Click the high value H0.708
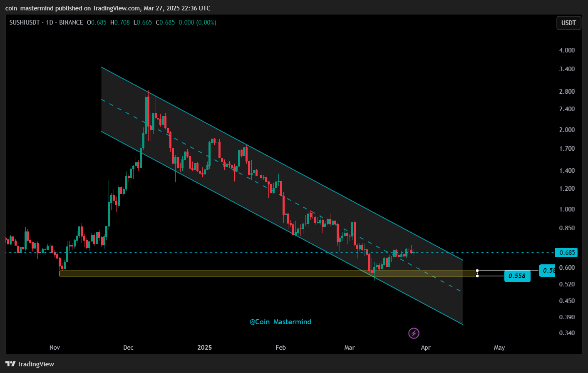 click(120, 22)
